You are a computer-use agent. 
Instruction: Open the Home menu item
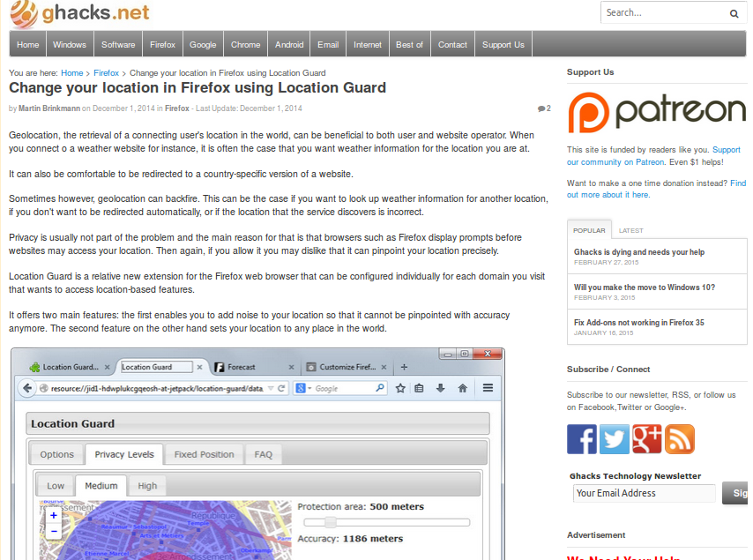28,44
